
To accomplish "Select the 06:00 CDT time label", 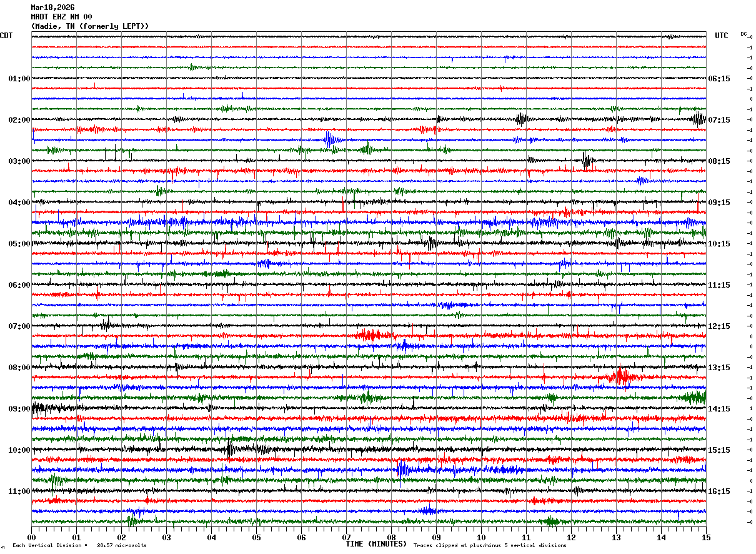I will coord(19,285).
